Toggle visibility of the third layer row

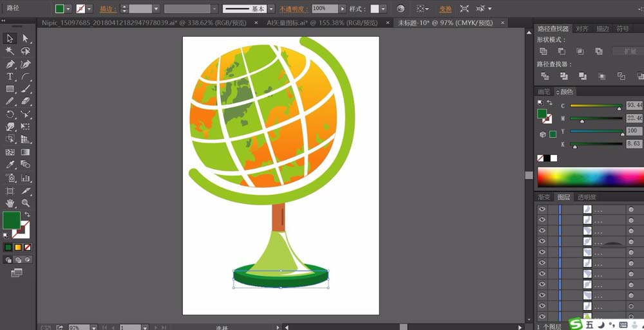click(542, 230)
